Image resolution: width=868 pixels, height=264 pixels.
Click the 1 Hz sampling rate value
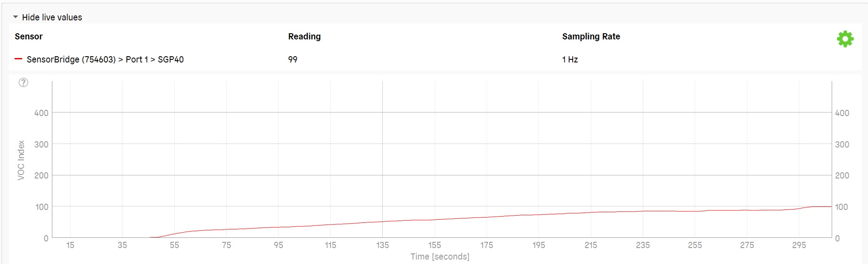tap(570, 59)
